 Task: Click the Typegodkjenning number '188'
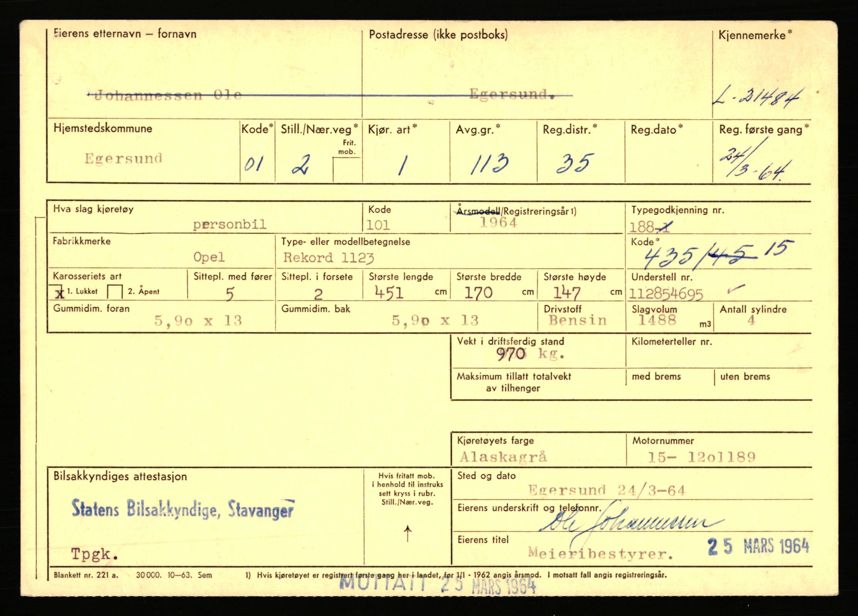coord(641,227)
